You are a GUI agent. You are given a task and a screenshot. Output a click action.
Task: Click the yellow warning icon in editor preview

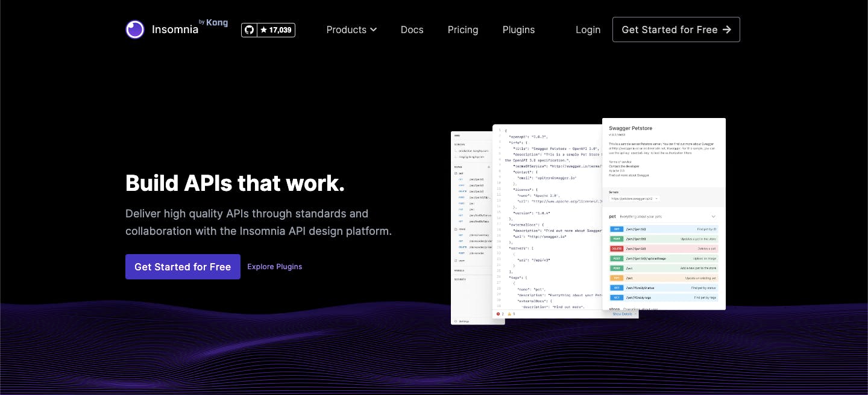point(509,314)
